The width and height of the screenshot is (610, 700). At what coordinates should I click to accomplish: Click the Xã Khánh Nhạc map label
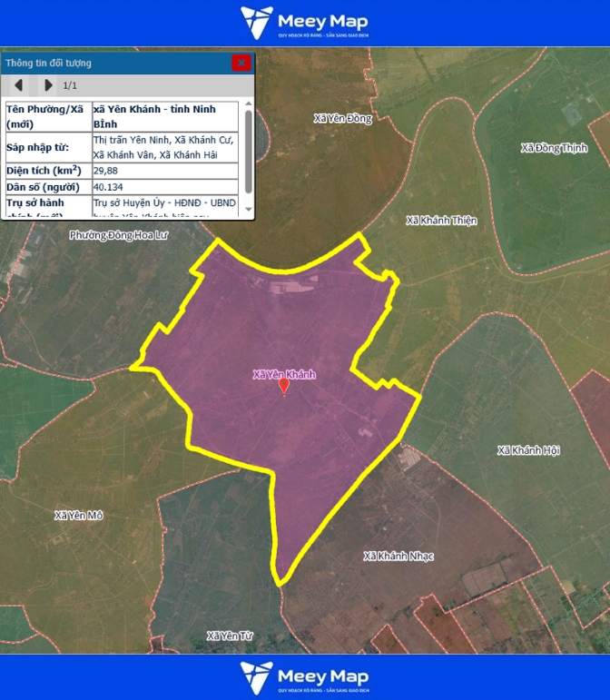[x=398, y=556]
